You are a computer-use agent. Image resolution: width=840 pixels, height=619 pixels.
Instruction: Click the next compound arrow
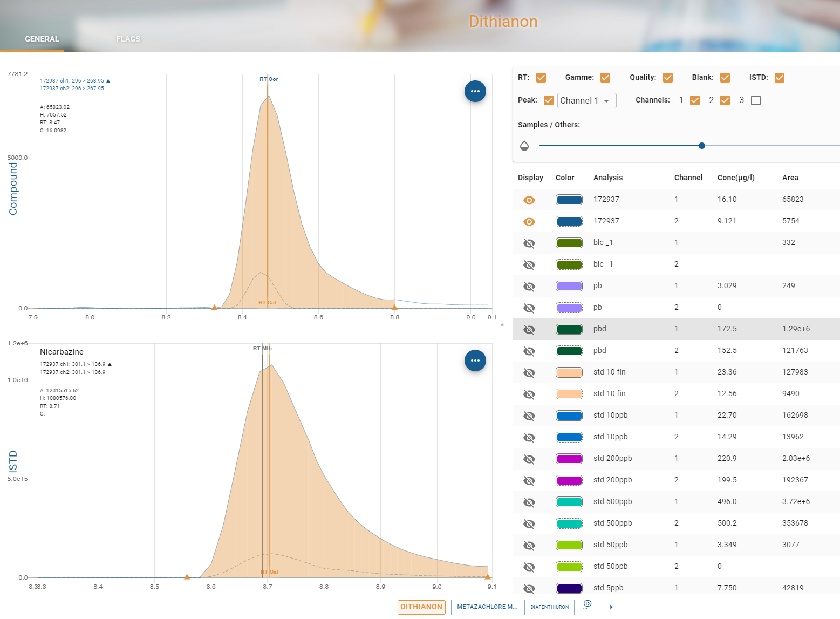click(x=611, y=607)
